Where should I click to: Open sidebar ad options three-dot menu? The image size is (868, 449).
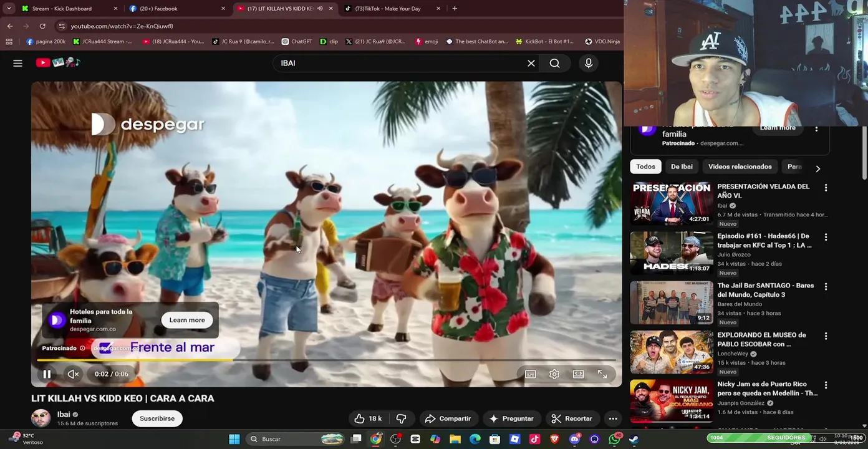click(x=816, y=128)
